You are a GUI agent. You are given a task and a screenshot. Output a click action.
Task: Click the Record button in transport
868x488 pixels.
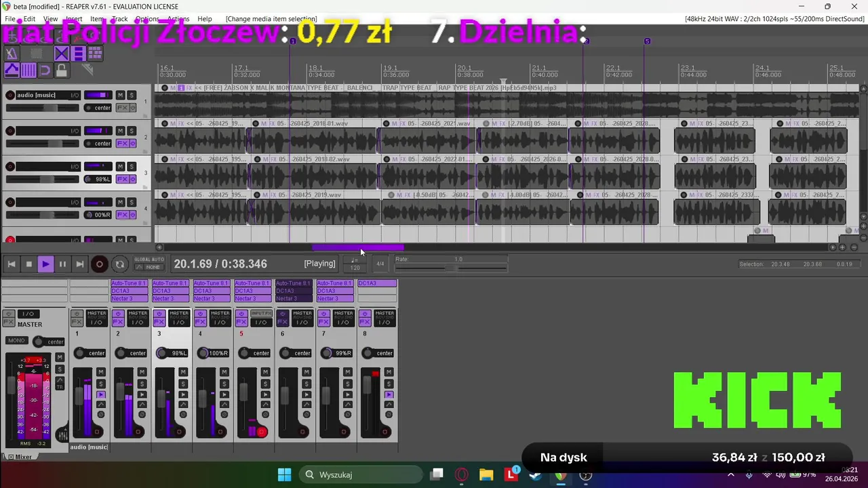tap(99, 264)
